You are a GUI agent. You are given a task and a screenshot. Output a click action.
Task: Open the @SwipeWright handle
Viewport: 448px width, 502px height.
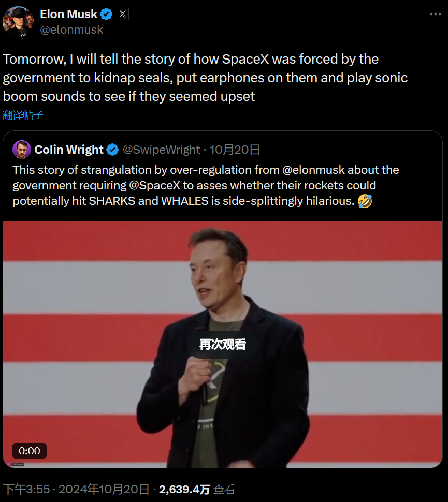pyautogui.click(x=161, y=150)
